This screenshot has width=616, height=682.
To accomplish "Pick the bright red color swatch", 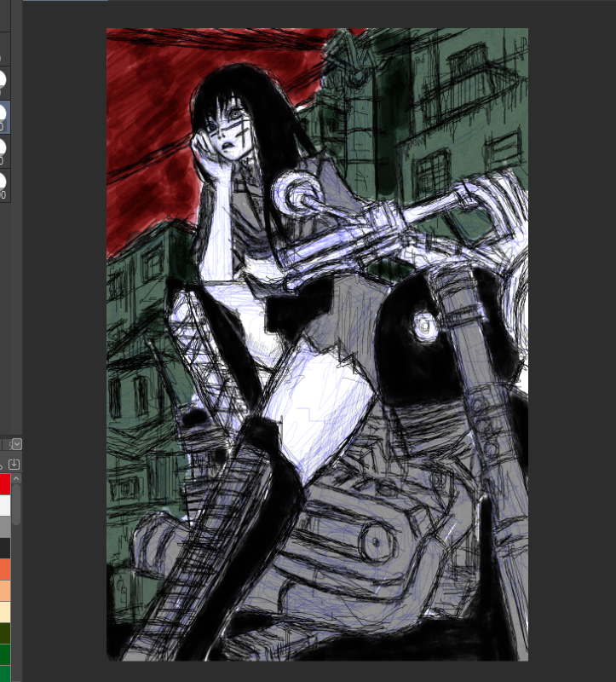I will pos(5,484).
